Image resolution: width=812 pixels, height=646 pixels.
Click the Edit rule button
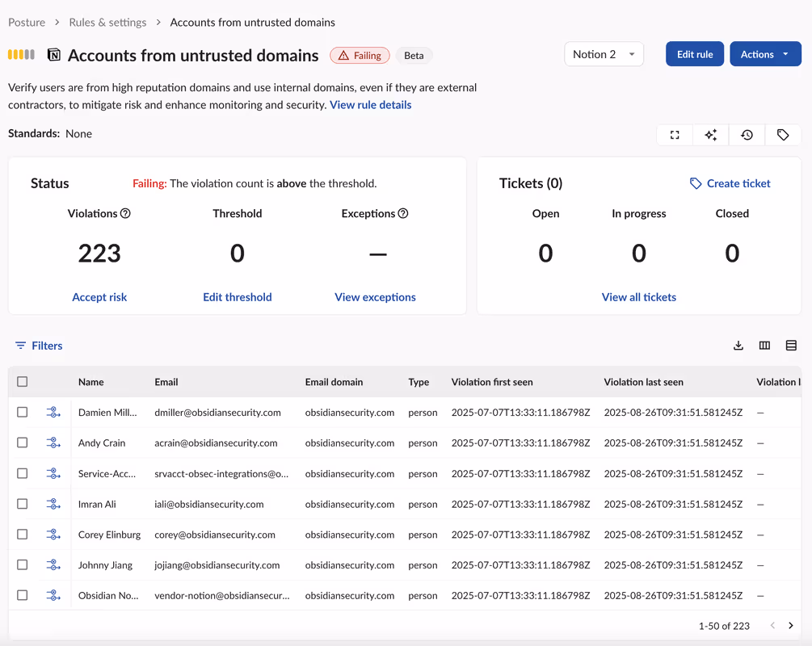coord(695,54)
